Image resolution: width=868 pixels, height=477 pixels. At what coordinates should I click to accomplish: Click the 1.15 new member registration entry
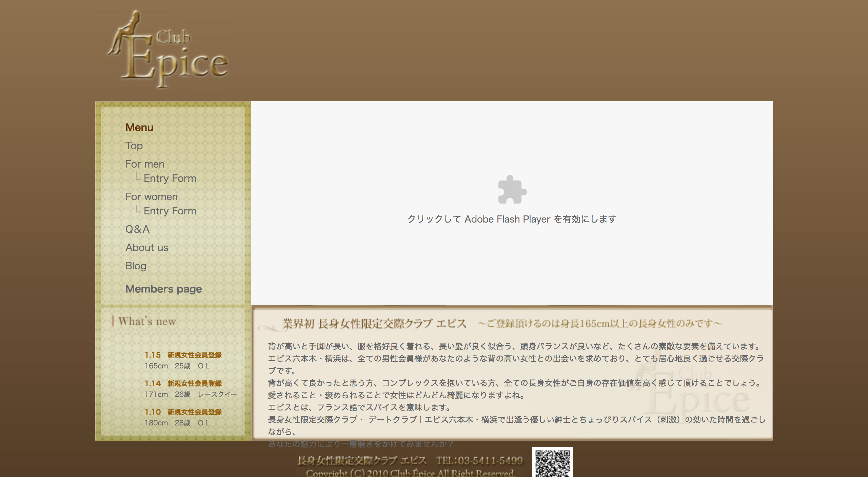click(x=183, y=355)
